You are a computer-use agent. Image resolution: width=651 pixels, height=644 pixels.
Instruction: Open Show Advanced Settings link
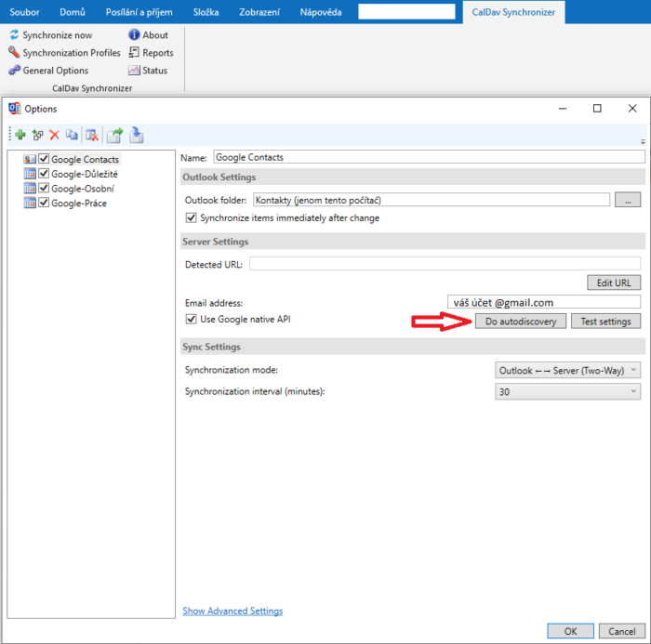click(232, 611)
